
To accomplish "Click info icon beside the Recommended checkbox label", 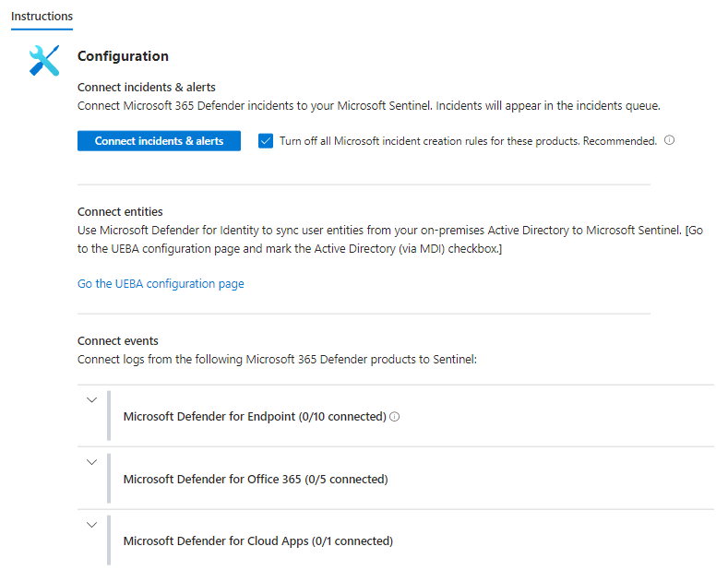I will click(670, 141).
